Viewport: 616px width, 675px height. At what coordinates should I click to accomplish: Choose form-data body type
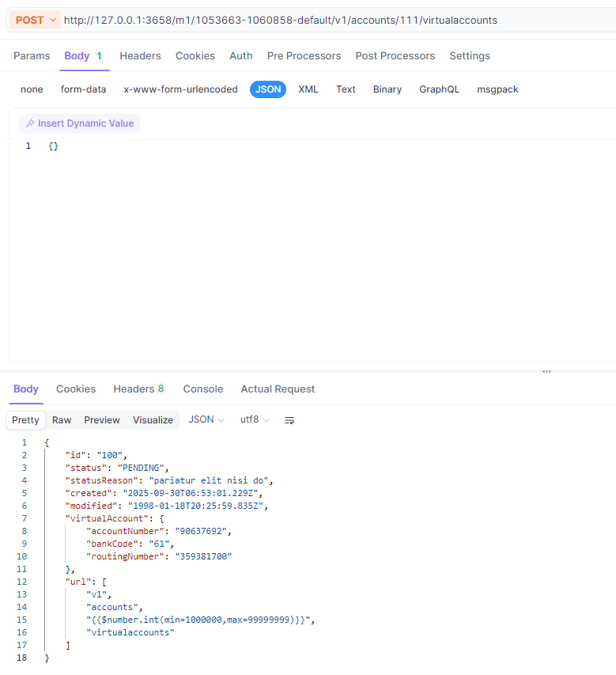83,89
